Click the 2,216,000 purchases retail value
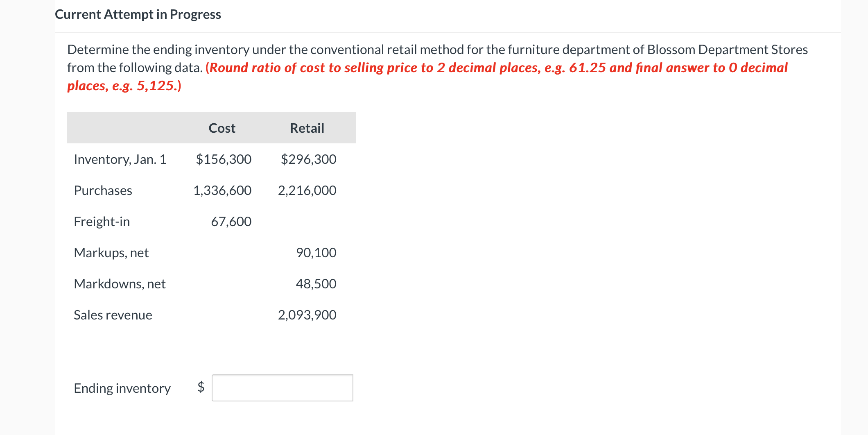Screen dimensions: 868x435 coord(307,190)
